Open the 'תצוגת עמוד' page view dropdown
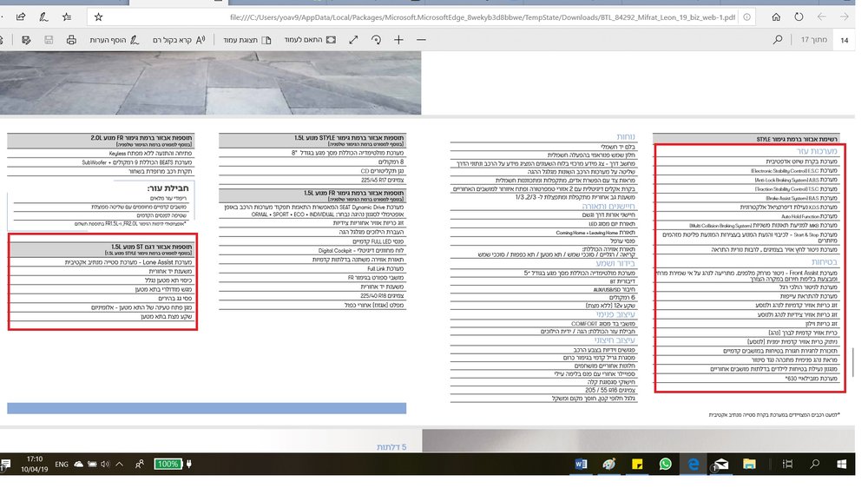The height and width of the screenshot is (488, 868). pos(247,40)
